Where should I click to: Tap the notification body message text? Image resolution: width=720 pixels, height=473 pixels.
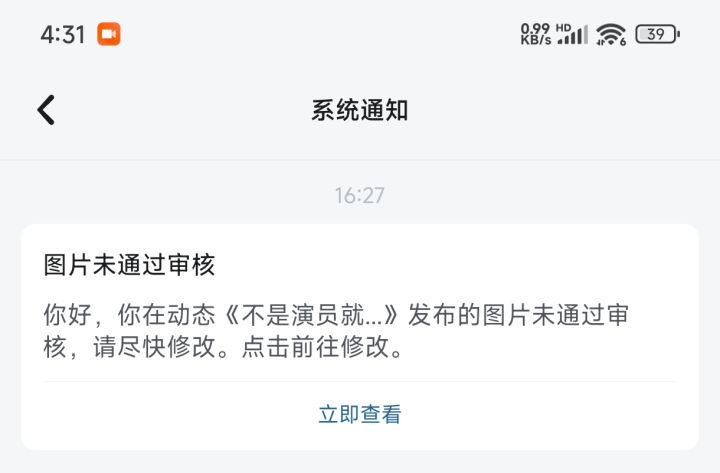336,331
